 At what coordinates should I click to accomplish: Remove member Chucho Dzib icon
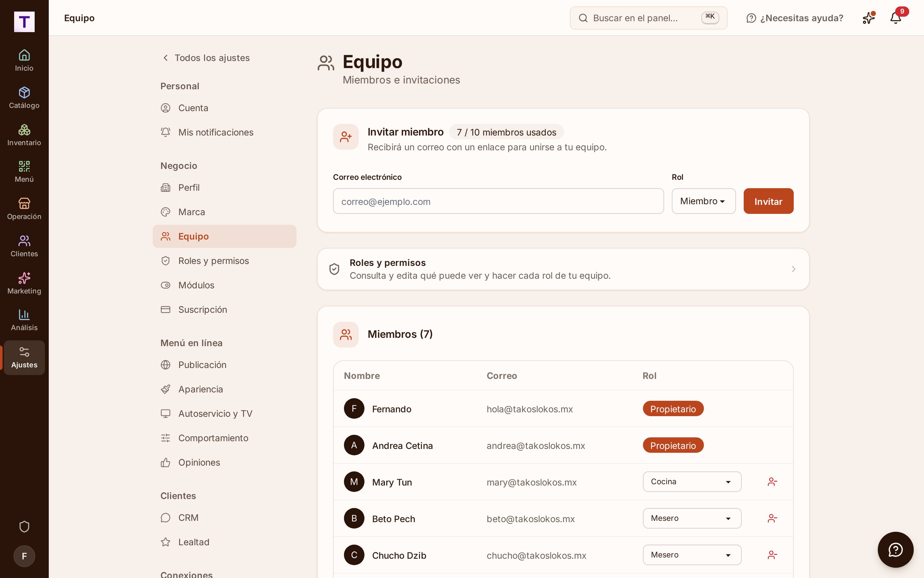click(x=772, y=555)
